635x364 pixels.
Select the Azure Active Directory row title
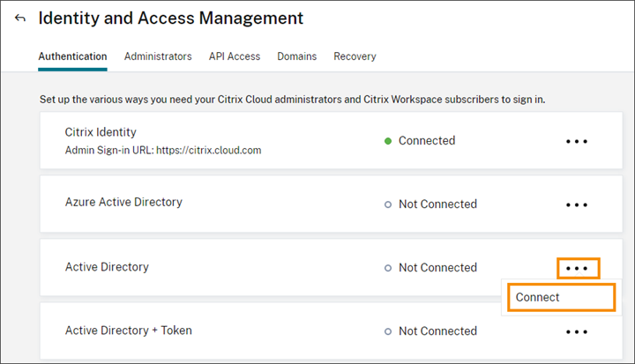pyautogui.click(x=123, y=203)
